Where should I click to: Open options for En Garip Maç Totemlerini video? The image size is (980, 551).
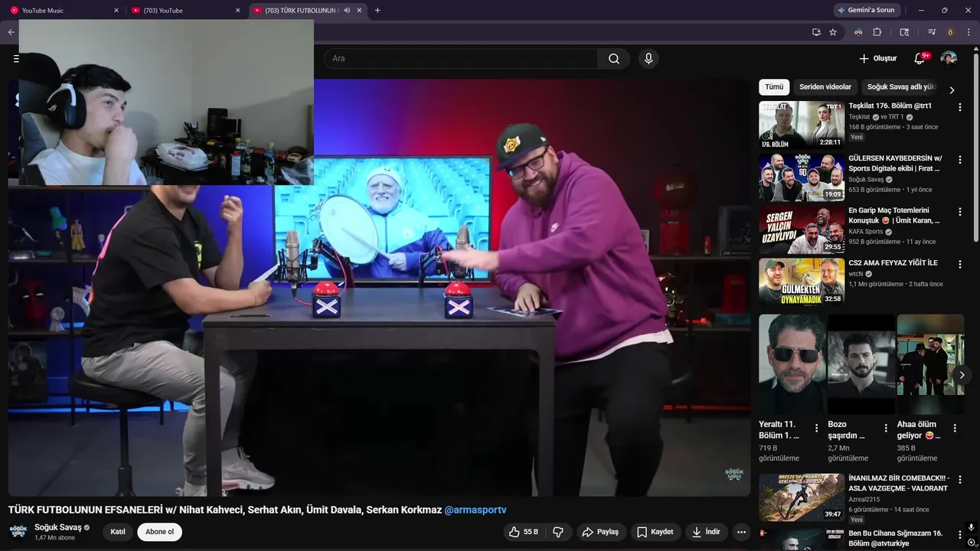click(959, 212)
